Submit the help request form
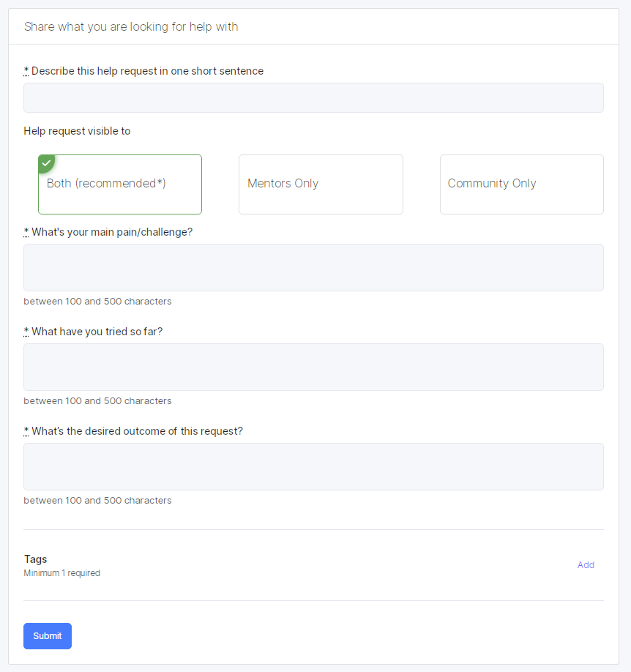 click(48, 636)
